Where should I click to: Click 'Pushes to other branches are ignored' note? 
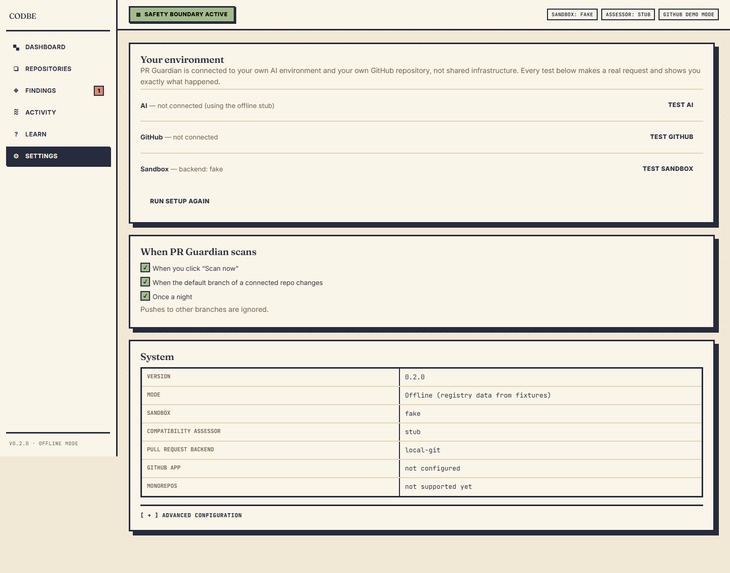pyautogui.click(x=204, y=310)
